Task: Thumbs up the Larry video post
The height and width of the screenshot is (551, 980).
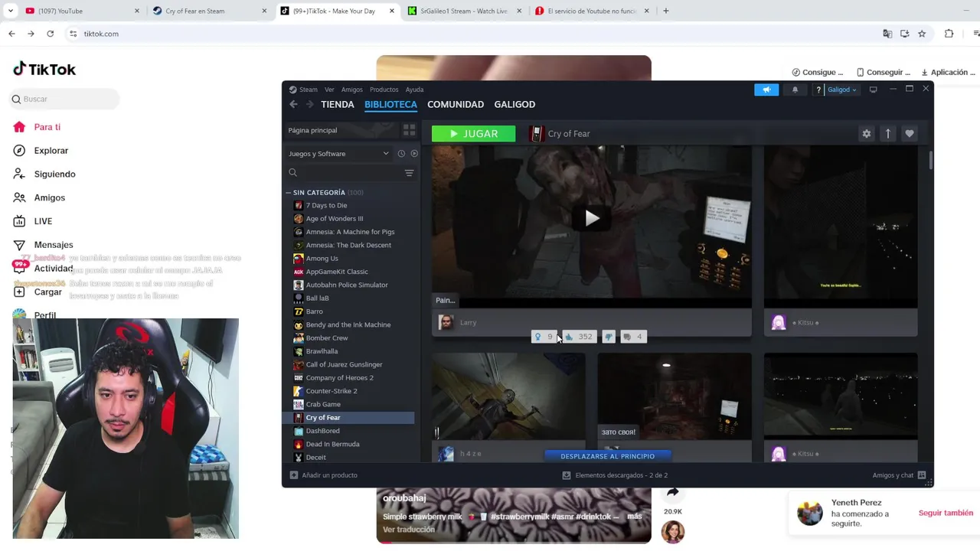Action: (x=579, y=337)
